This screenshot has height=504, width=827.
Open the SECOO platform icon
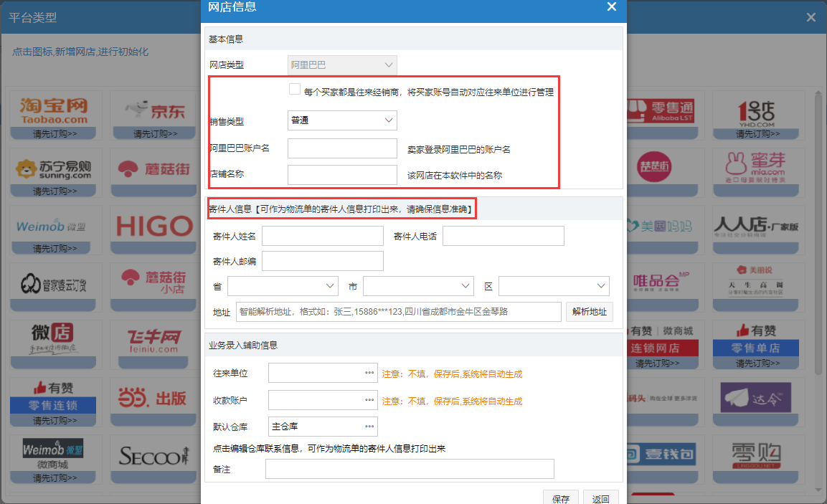click(154, 455)
